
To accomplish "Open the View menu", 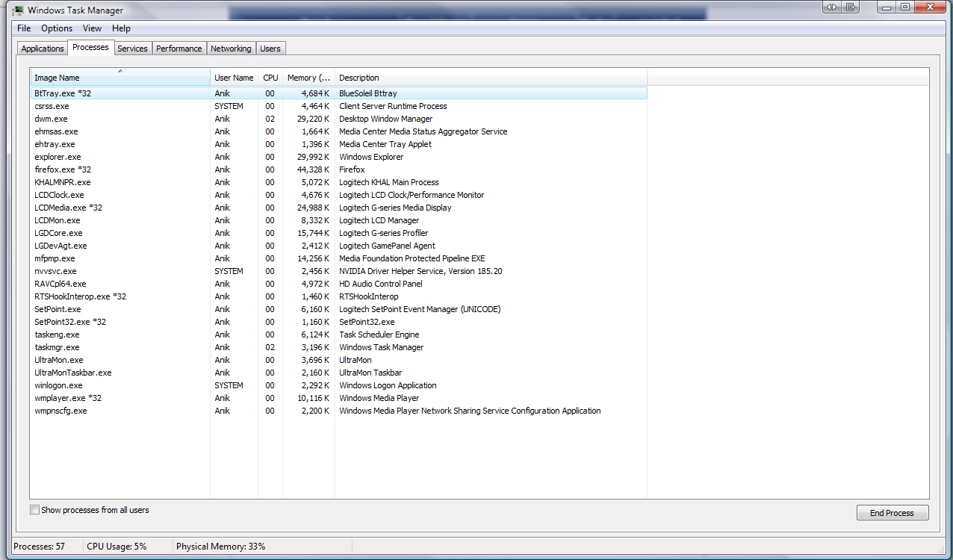I will (93, 28).
